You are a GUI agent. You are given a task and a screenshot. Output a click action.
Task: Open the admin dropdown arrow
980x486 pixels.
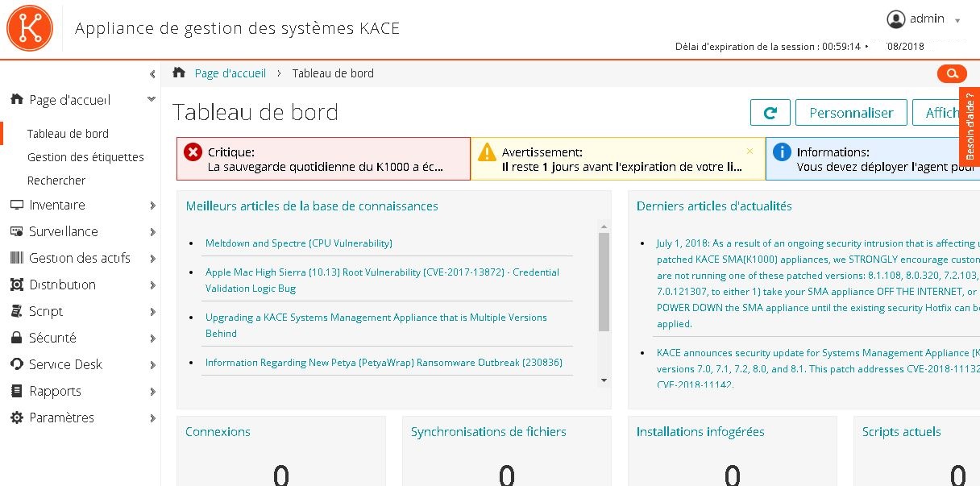click(957, 21)
